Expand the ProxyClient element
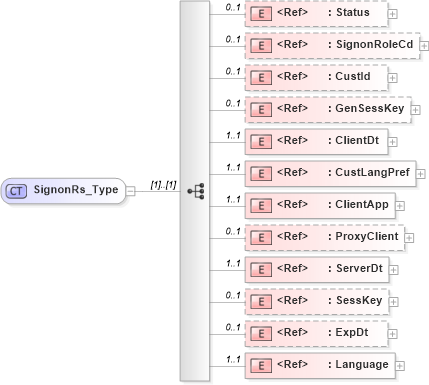The image size is (429, 385). point(409,238)
